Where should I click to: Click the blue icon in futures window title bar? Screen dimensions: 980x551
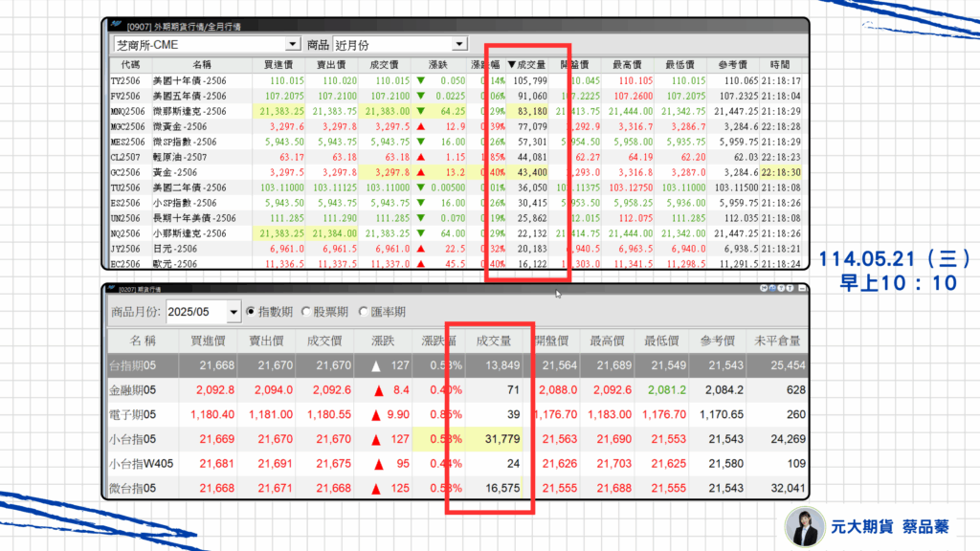[x=772, y=288]
